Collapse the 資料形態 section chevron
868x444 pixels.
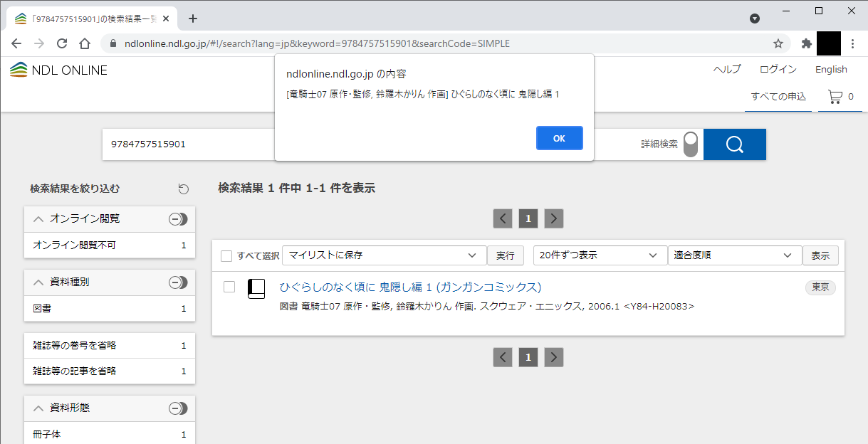point(38,408)
